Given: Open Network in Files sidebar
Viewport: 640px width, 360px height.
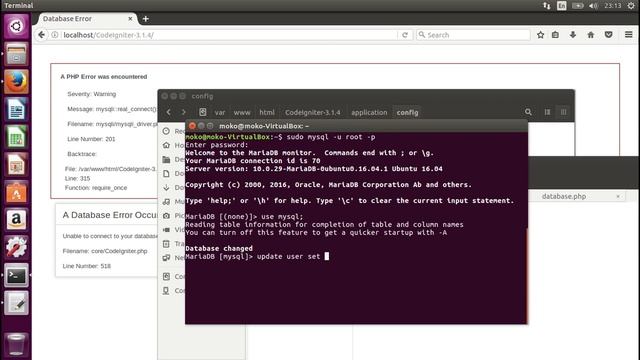Looking at the screenshot, I should [x=173, y=258].
